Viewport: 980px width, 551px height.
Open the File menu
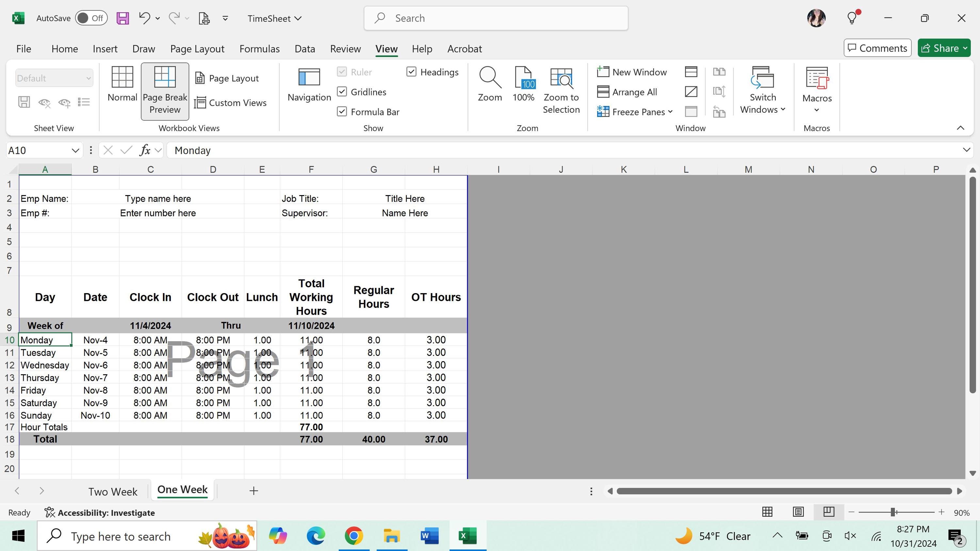24,49
